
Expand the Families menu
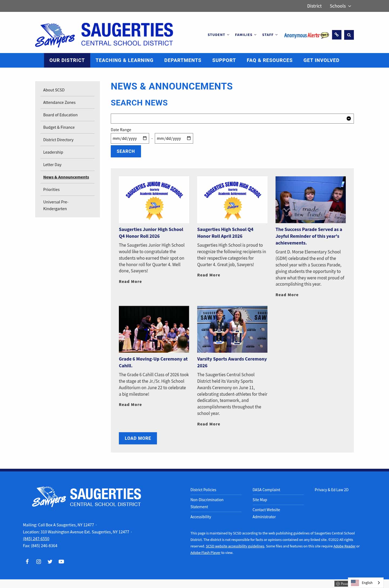[246, 35]
